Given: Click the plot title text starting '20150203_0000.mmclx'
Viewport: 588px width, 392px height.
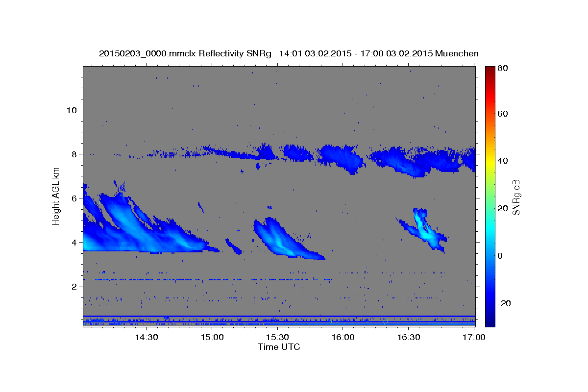Looking at the screenshot, I should click(289, 53).
